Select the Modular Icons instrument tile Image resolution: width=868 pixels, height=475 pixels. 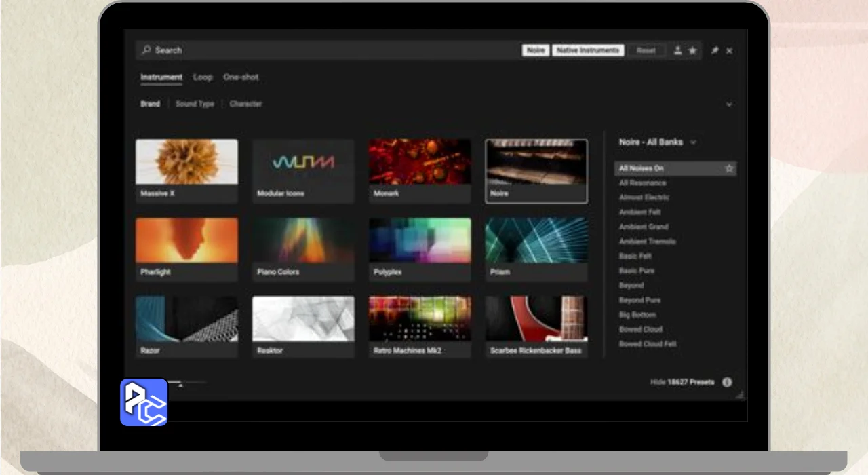(x=303, y=171)
